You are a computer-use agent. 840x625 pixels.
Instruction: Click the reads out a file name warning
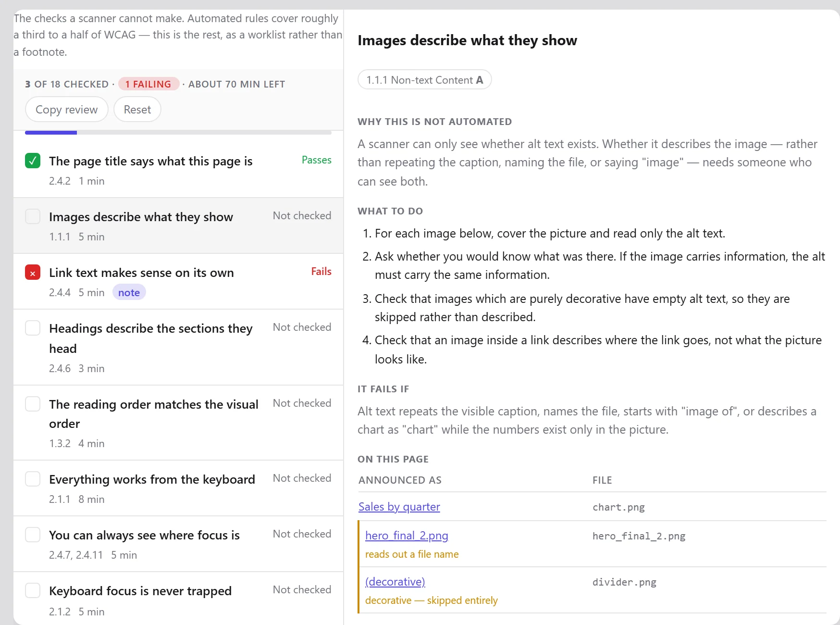pyautogui.click(x=412, y=554)
